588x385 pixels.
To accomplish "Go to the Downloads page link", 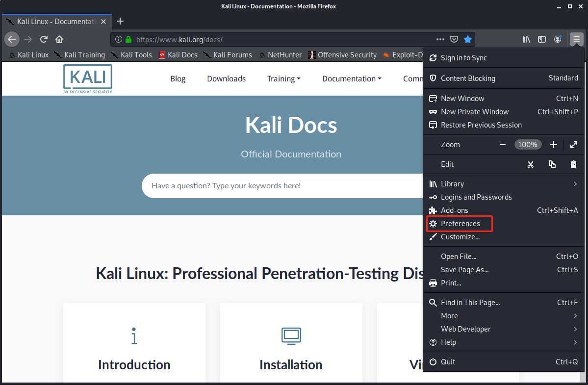I will (226, 79).
